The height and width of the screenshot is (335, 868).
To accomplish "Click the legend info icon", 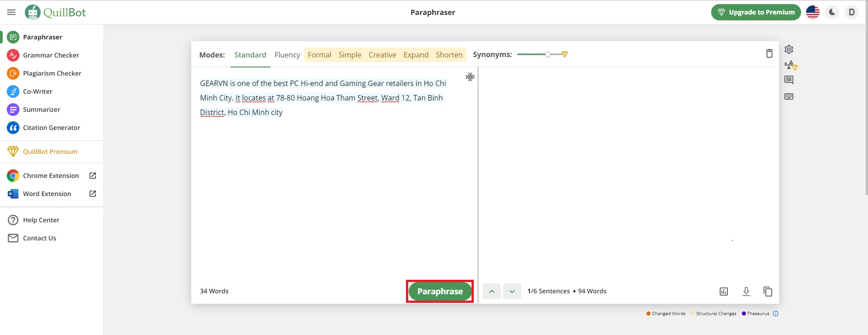I will (x=776, y=314).
